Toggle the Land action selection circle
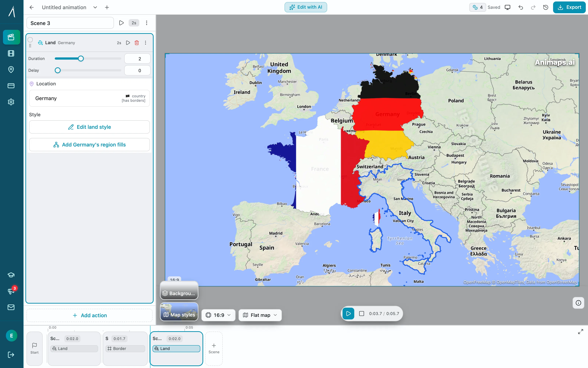Screen dimensions: 588x368 coord(30,40)
